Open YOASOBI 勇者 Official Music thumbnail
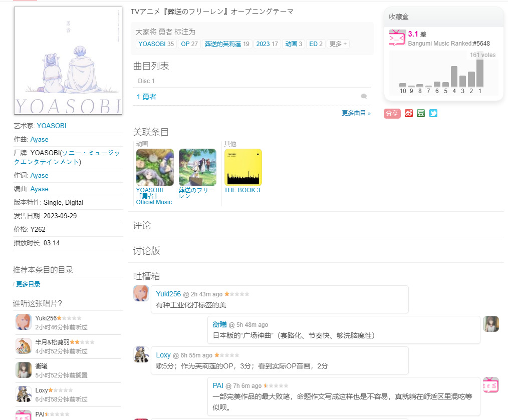 click(155, 167)
